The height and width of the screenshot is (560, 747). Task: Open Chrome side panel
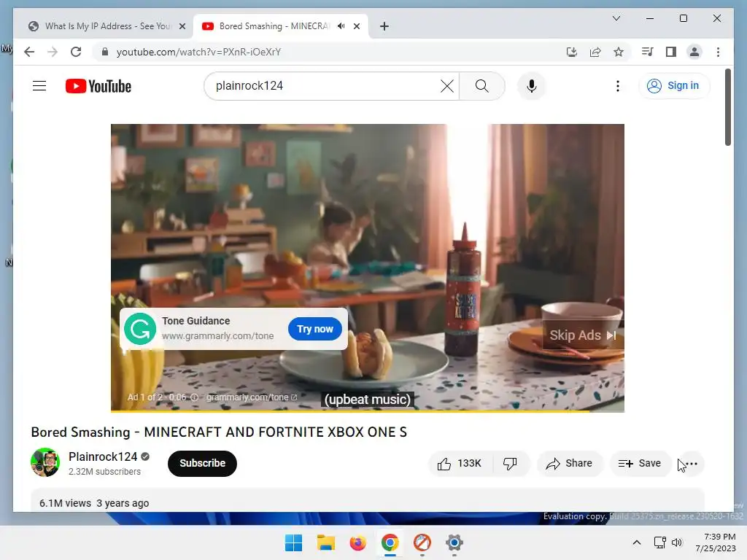click(x=671, y=52)
